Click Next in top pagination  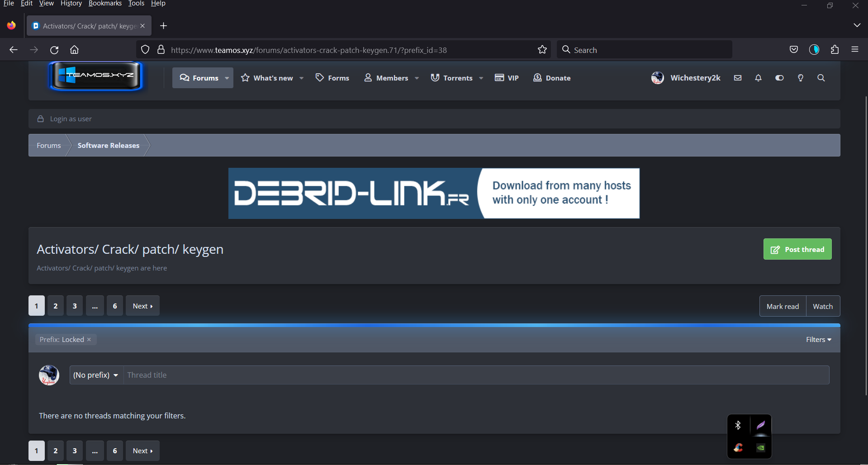coord(142,306)
